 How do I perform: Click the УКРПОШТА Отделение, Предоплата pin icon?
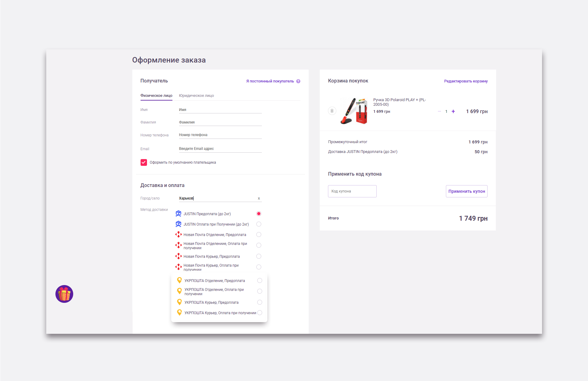coord(179,280)
